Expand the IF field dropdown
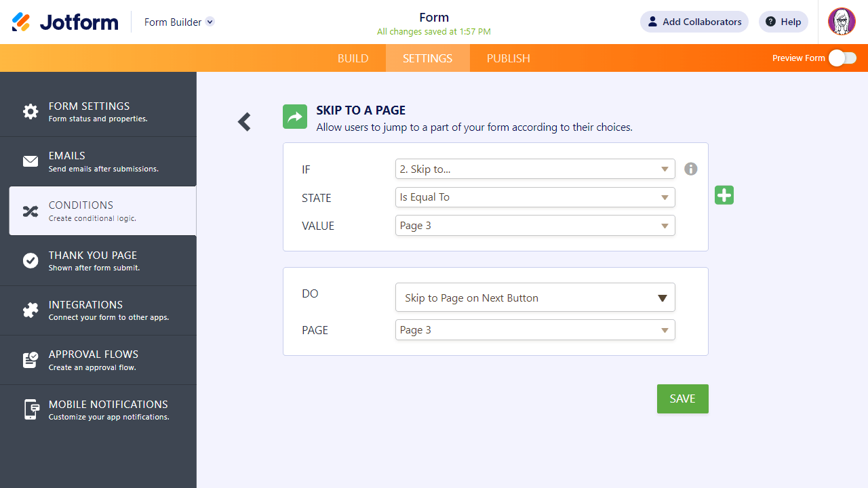 pos(535,169)
